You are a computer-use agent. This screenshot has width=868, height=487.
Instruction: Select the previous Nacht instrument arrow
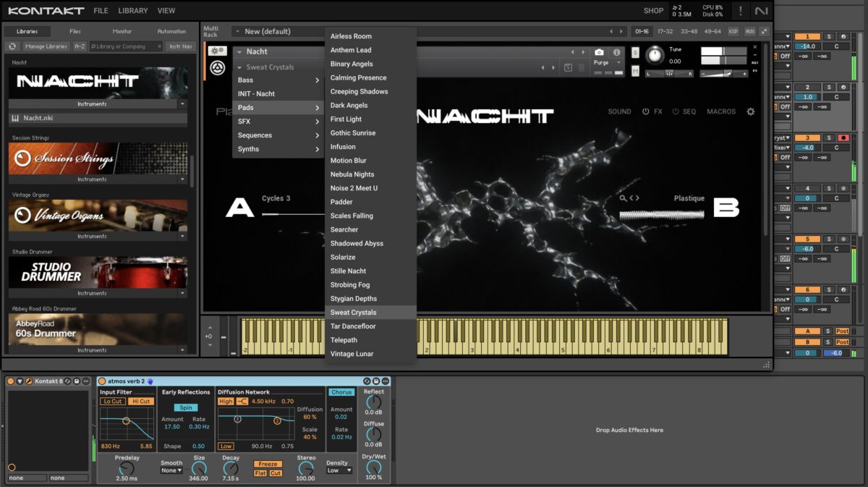(573, 52)
